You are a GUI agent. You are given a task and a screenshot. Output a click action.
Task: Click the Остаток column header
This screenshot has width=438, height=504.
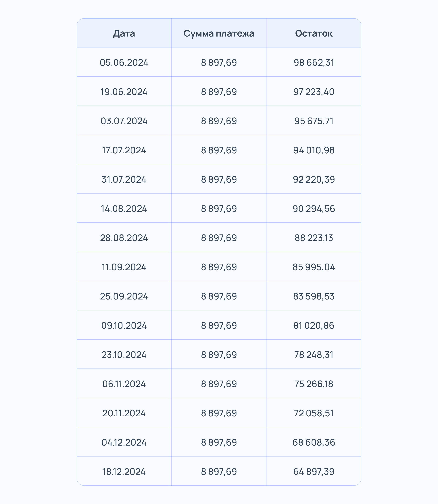(314, 33)
